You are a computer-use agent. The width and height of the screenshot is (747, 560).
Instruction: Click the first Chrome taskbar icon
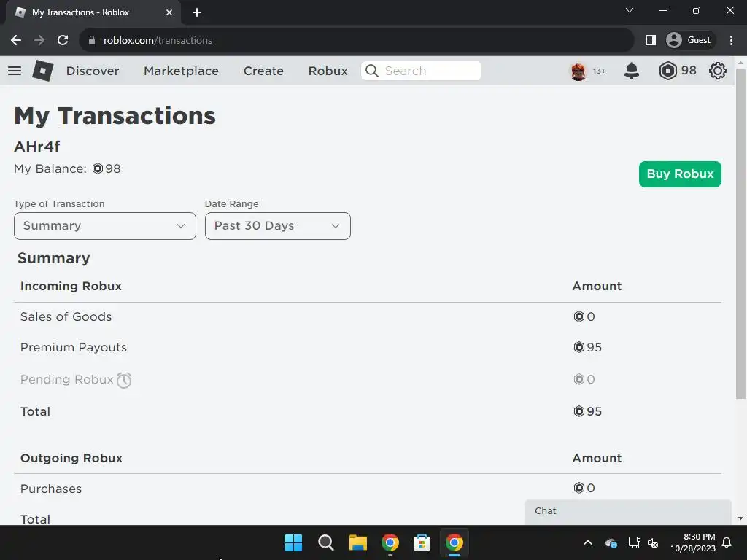click(x=390, y=542)
